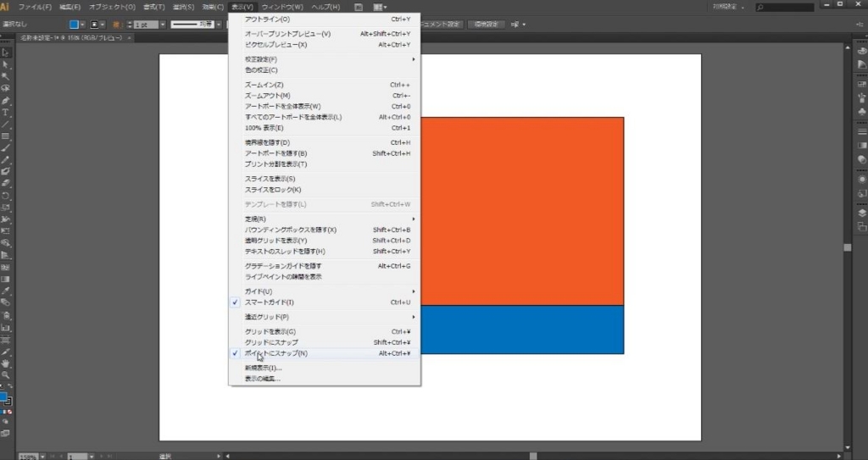
Task: Click the blue fill swatch in control bar
Action: coord(75,25)
